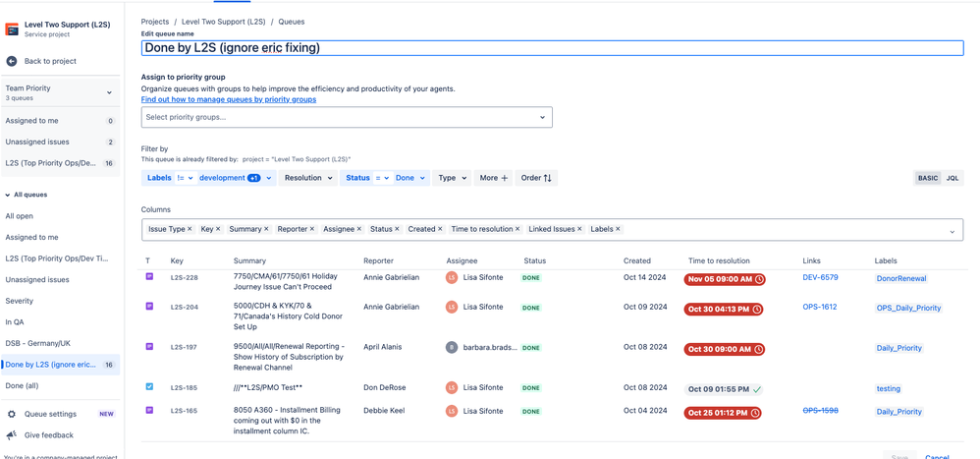Screen dimensions: 980x459
Task: Click the Give feedback megaphone icon
Action: tap(12, 435)
